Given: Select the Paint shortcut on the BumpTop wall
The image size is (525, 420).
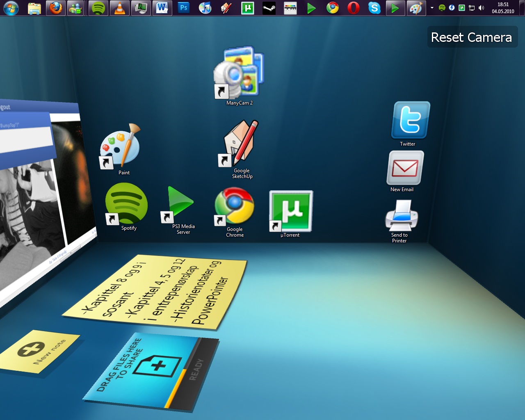Looking at the screenshot, I should tap(120, 149).
